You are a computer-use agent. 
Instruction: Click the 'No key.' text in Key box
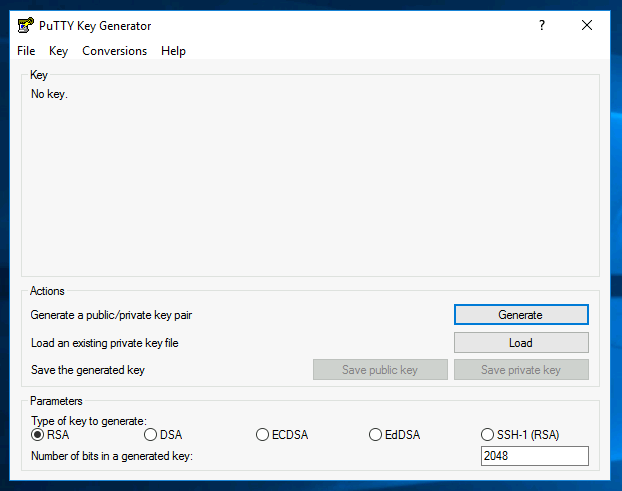coord(49,95)
